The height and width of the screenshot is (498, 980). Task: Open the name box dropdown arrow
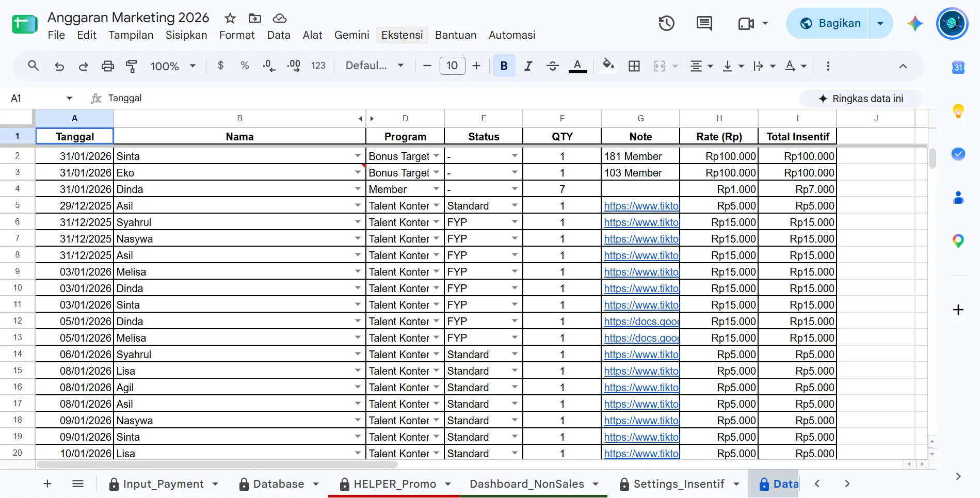click(x=69, y=98)
